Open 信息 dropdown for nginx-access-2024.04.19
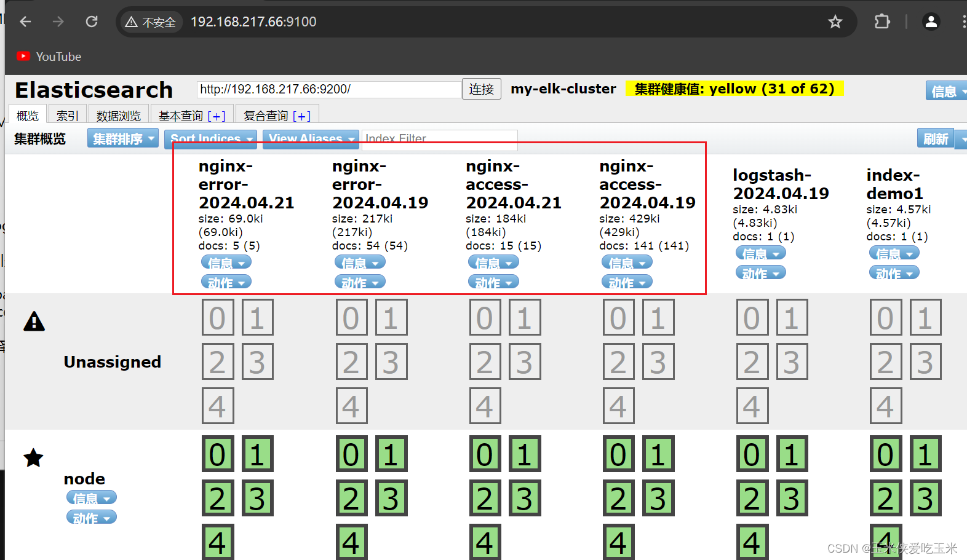967x560 pixels. click(x=627, y=263)
